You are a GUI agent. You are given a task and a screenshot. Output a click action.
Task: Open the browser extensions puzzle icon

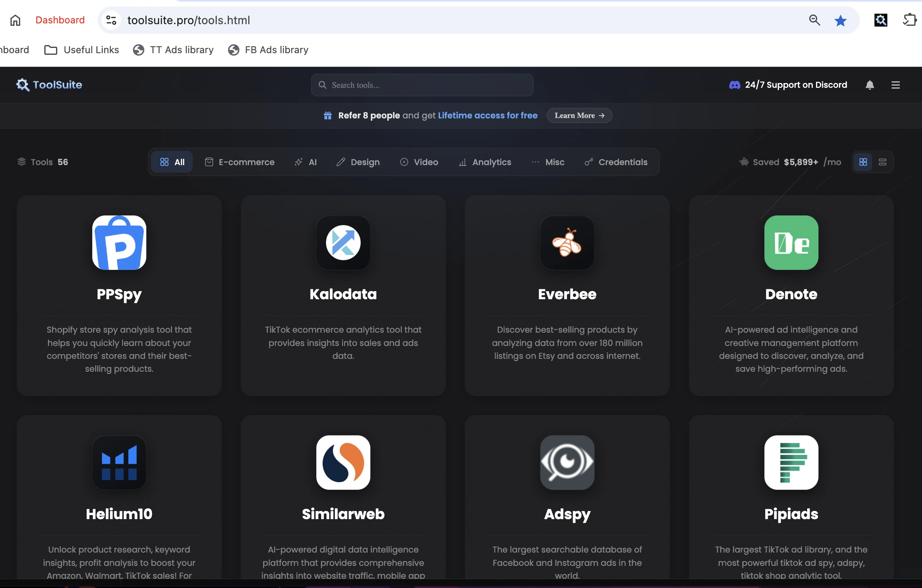(910, 20)
